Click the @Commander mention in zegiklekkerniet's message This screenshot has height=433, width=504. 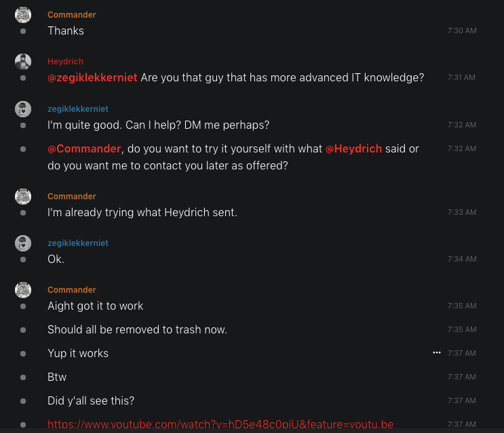(84, 148)
